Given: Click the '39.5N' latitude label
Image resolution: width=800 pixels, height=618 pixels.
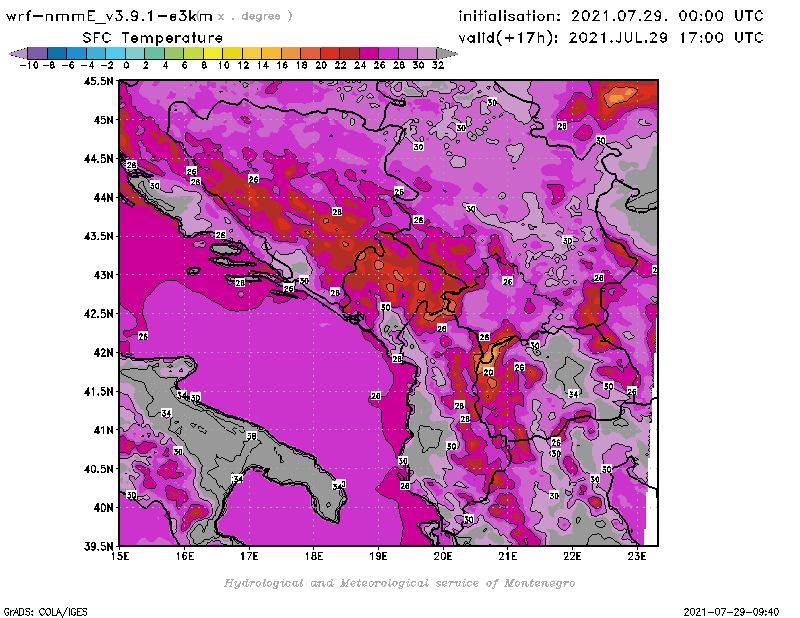Looking at the screenshot, I should pyautogui.click(x=98, y=547).
